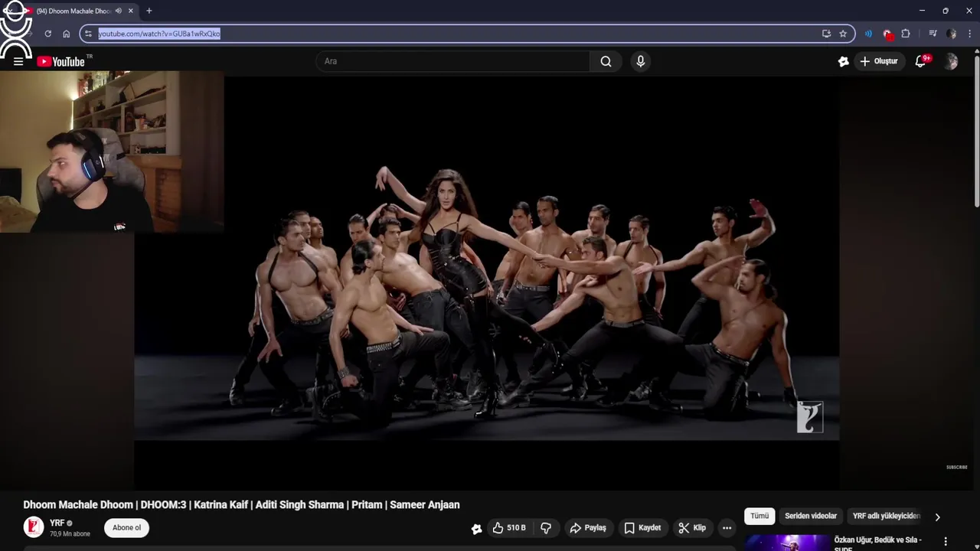
Task: Bookmark this page with the star
Action: pos(843,34)
